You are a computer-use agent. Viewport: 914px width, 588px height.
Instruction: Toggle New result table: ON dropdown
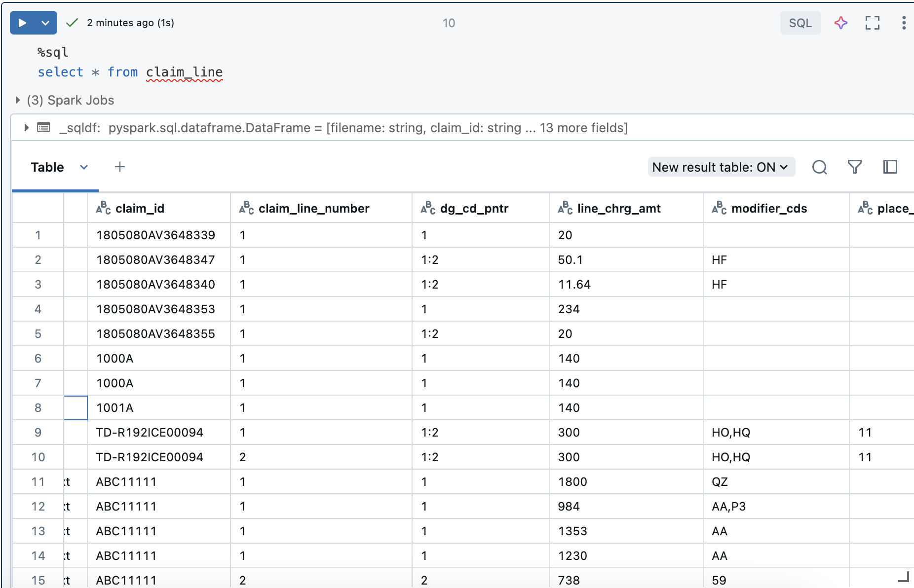pos(721,167)
